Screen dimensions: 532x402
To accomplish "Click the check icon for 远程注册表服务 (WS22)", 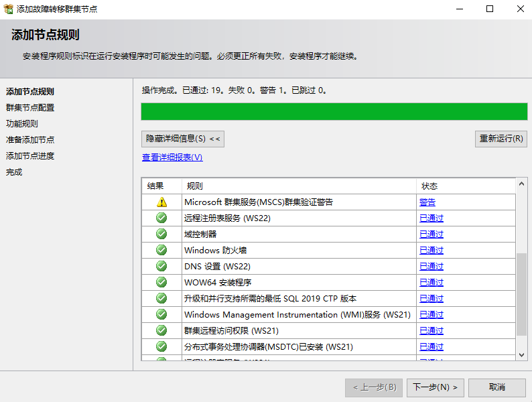I will [161, 218].
